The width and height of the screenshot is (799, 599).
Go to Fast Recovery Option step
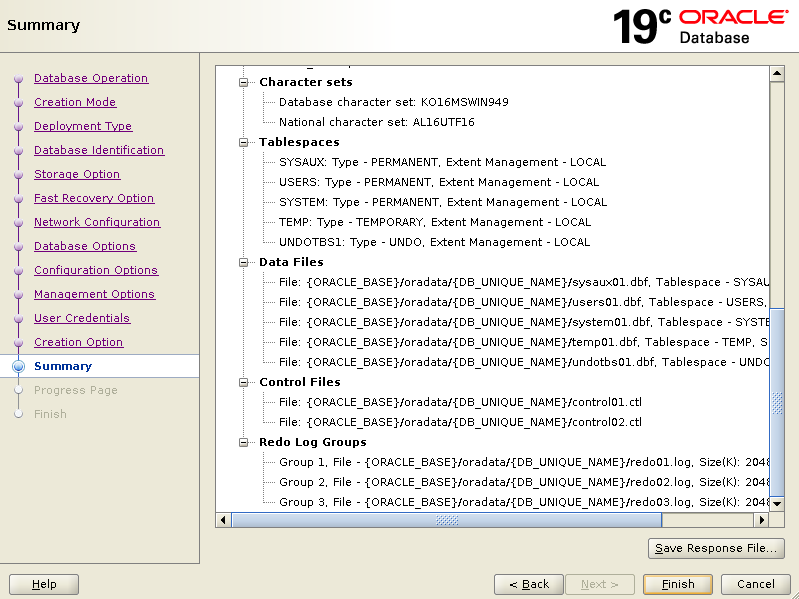click(x=94, y=198)
